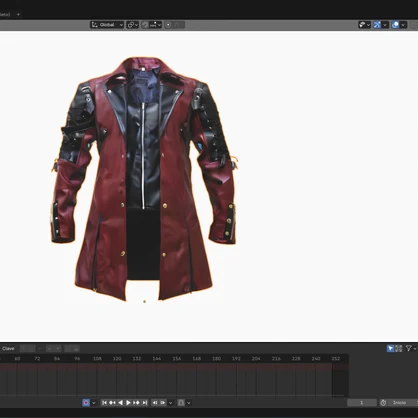The image size is (418, 418).
Task: Click frame 120 on the timeline ruler
Action: [x=117, y=359]
